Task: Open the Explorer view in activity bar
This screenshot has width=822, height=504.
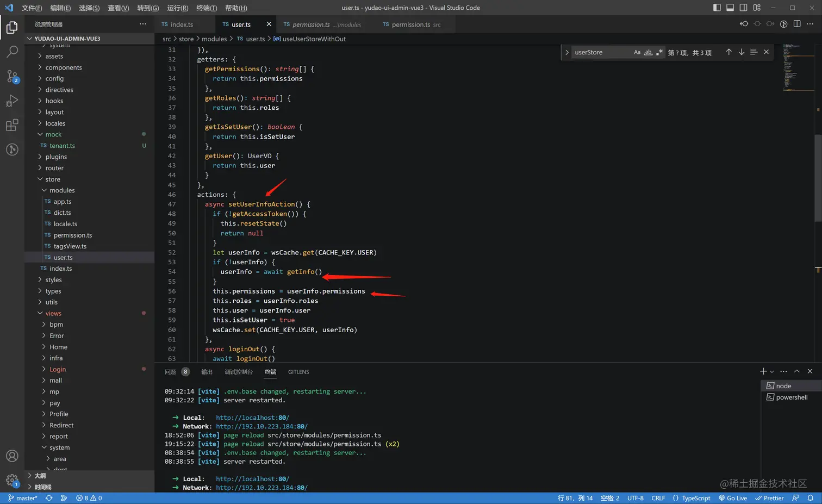Action: [x=12, y=27]
